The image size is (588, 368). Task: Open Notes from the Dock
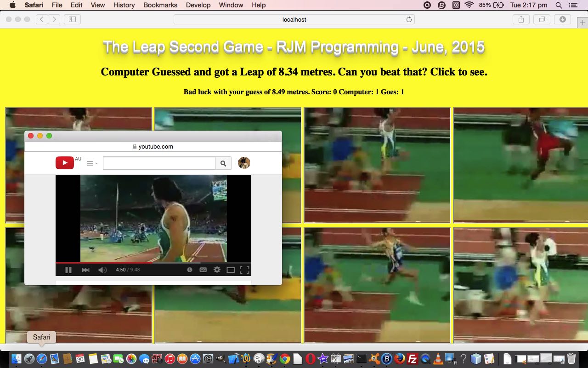click(93, 359)
